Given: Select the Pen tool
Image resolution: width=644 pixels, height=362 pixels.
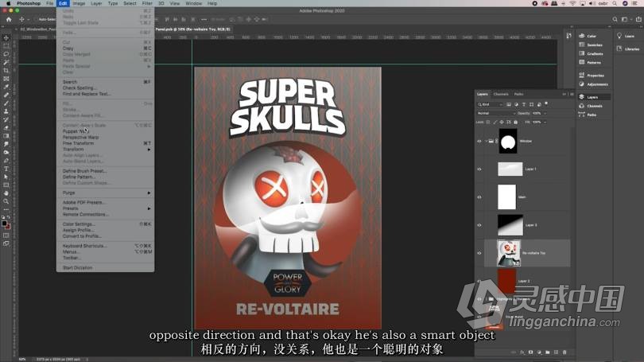Looking at the screenshot, I should pos(6,161).
